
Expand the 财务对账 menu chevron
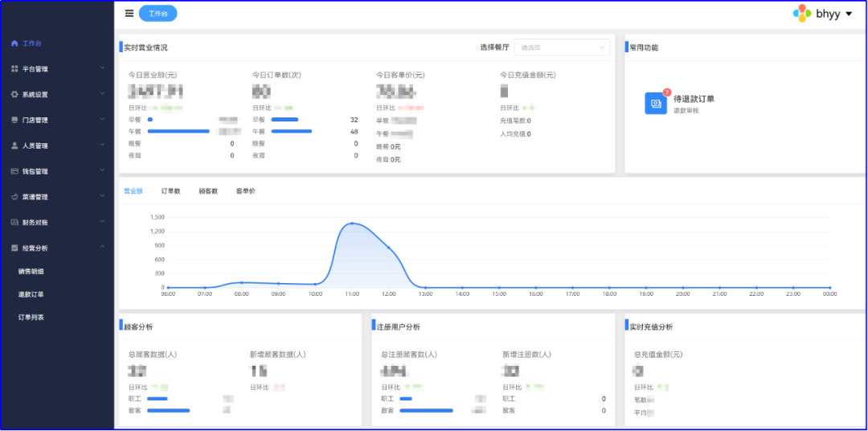point(102,220)
